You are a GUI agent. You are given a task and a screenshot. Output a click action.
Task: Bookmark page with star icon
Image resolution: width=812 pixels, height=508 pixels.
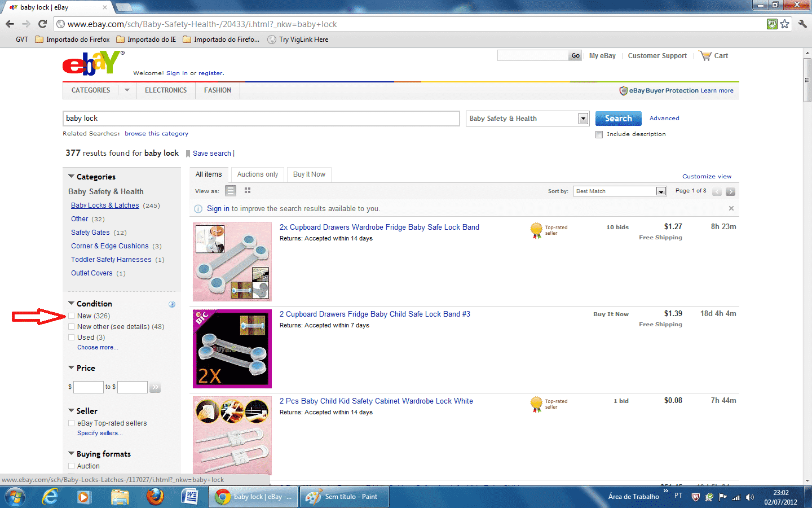coord(784,24)
